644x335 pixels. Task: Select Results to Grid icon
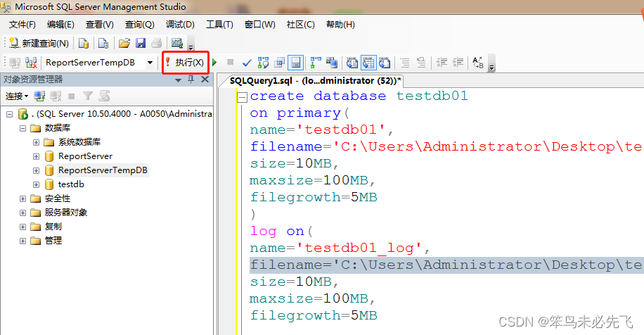tap(368, 63)
